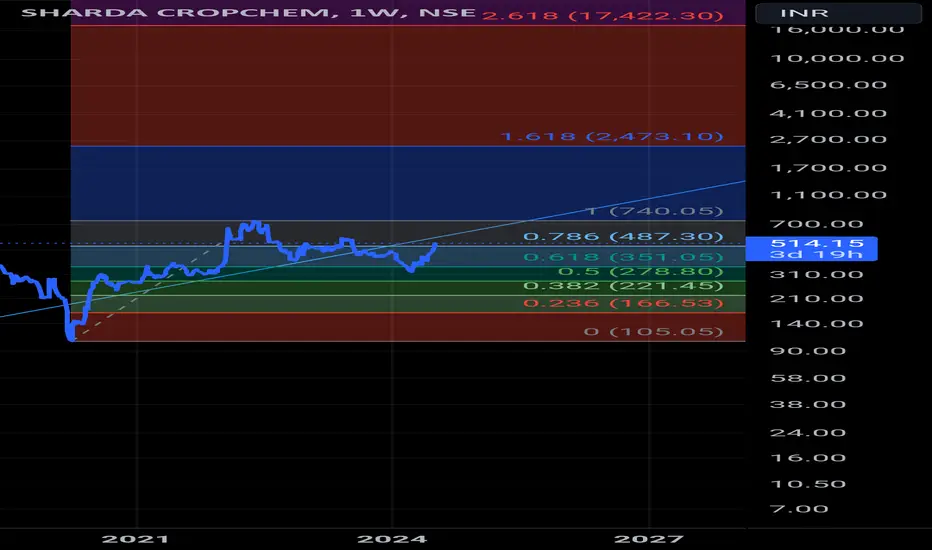Click the 0 (105.05) Fibonacci base label
Viewport: 932px width, 550px height.
click(x=653, y=331)
